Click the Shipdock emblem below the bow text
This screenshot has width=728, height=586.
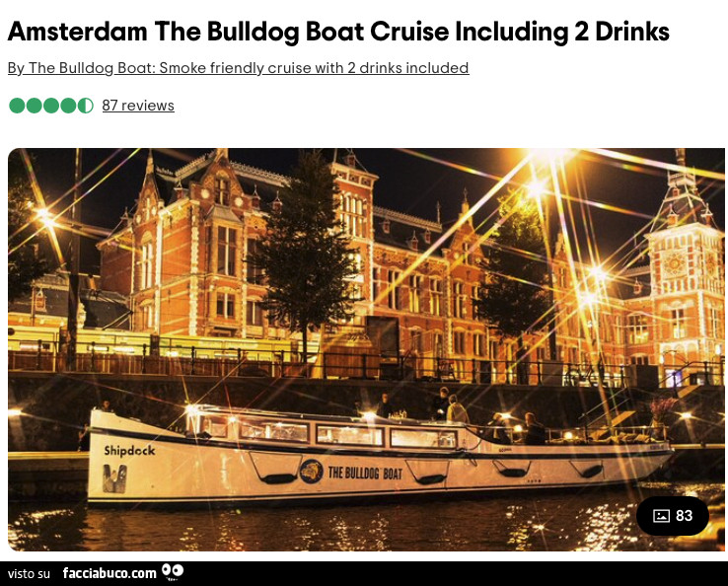[x=114, y=478]
